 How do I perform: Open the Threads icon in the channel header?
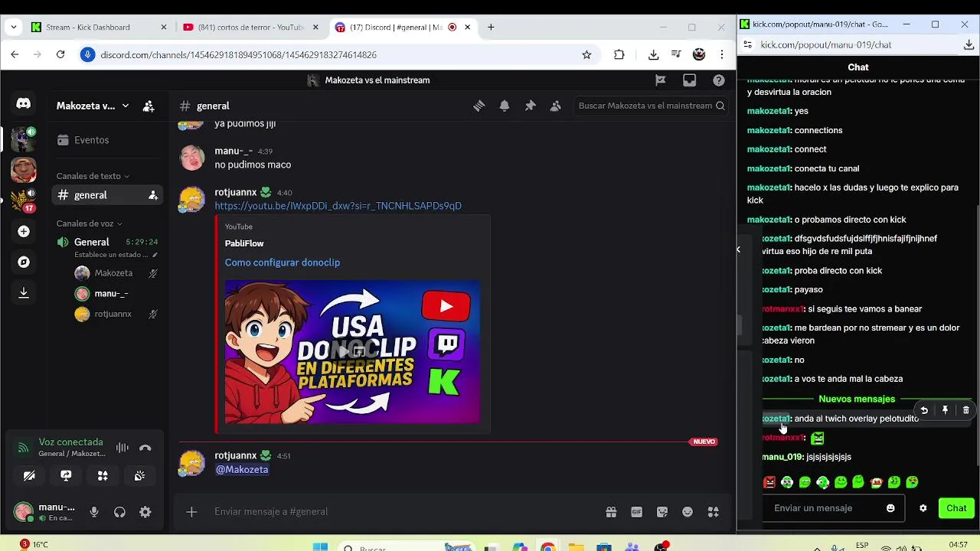point(479,106)
